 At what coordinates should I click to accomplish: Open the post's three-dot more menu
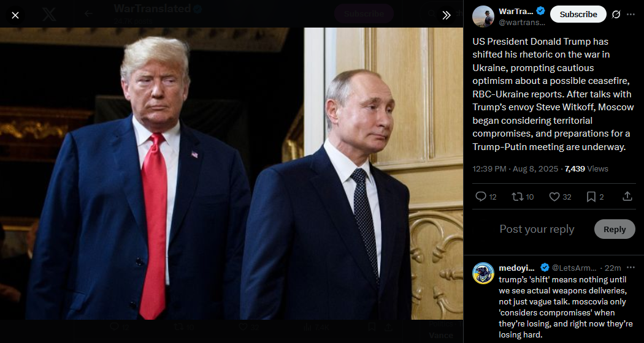coord(631,14)
